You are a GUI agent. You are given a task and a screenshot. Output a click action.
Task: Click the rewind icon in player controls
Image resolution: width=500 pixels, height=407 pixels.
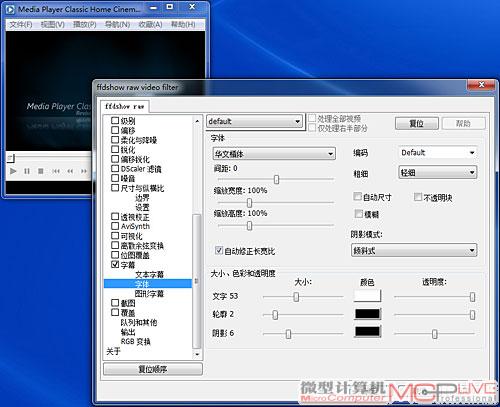point(70,171)
